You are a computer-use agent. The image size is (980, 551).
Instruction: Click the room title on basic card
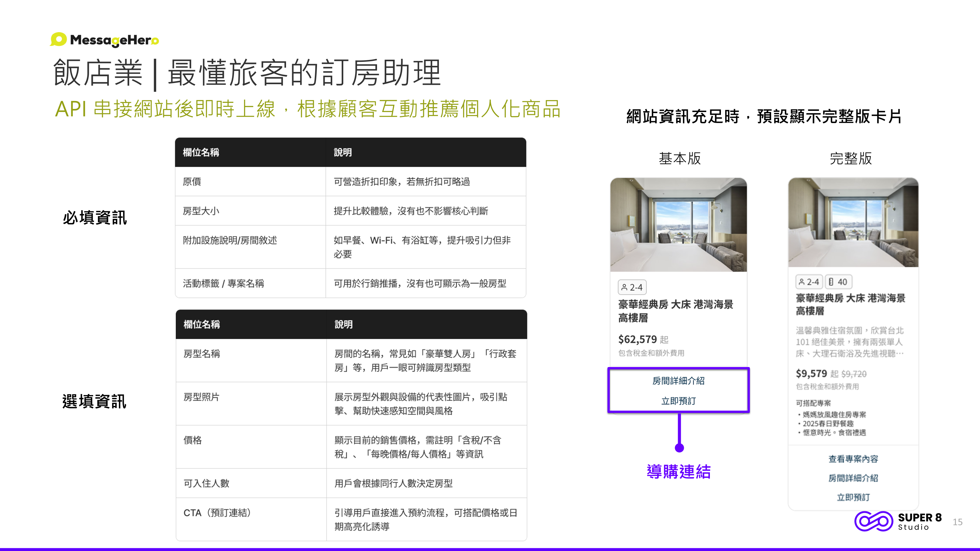click(675, 311)
